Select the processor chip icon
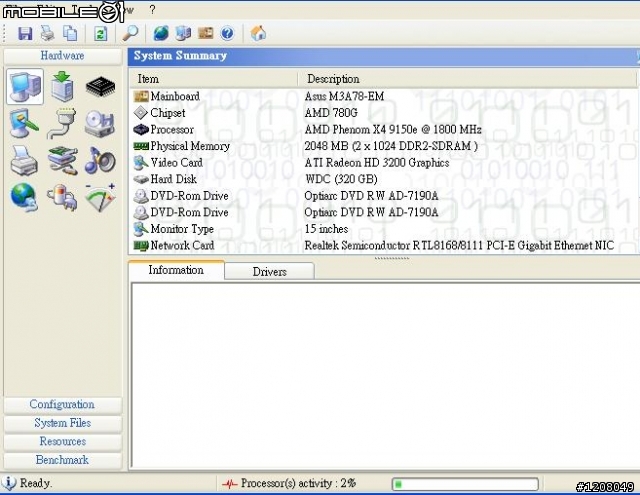Screen dimensions: 640x495 (x=100, y=87)
